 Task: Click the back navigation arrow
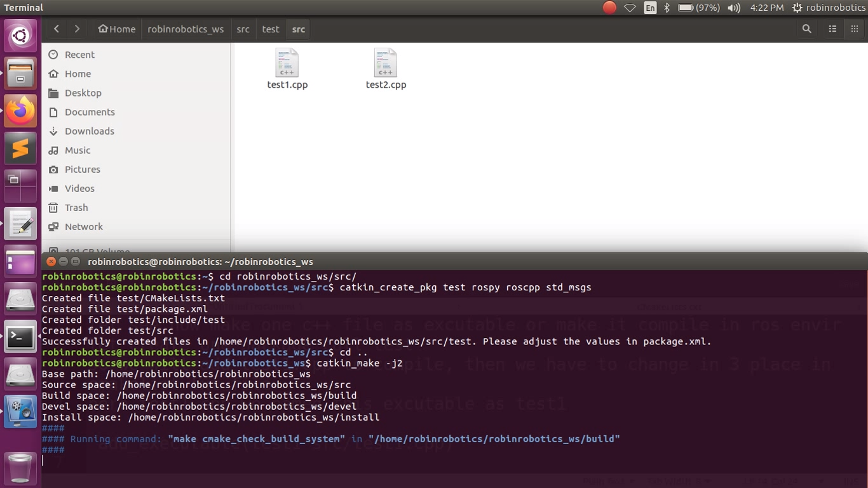point(56,29)
